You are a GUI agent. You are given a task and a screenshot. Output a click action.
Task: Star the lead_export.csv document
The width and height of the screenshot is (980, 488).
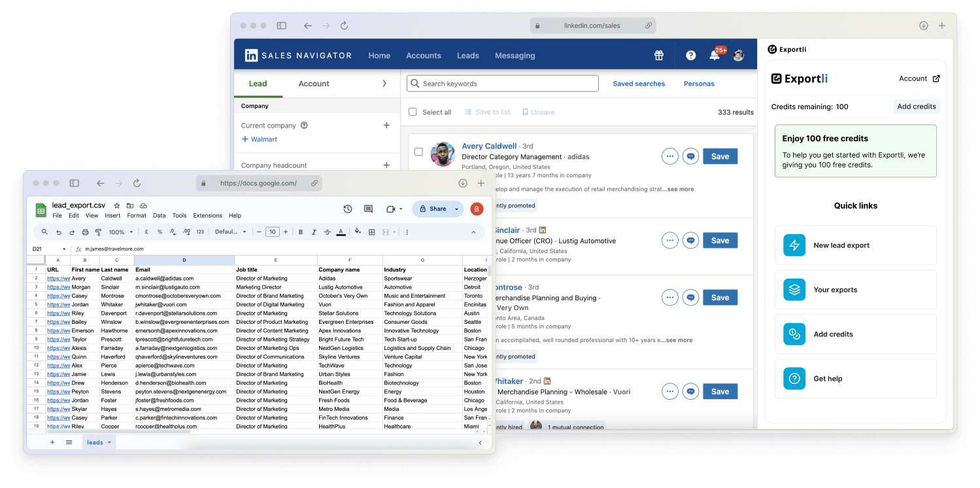tap(117, 205)
